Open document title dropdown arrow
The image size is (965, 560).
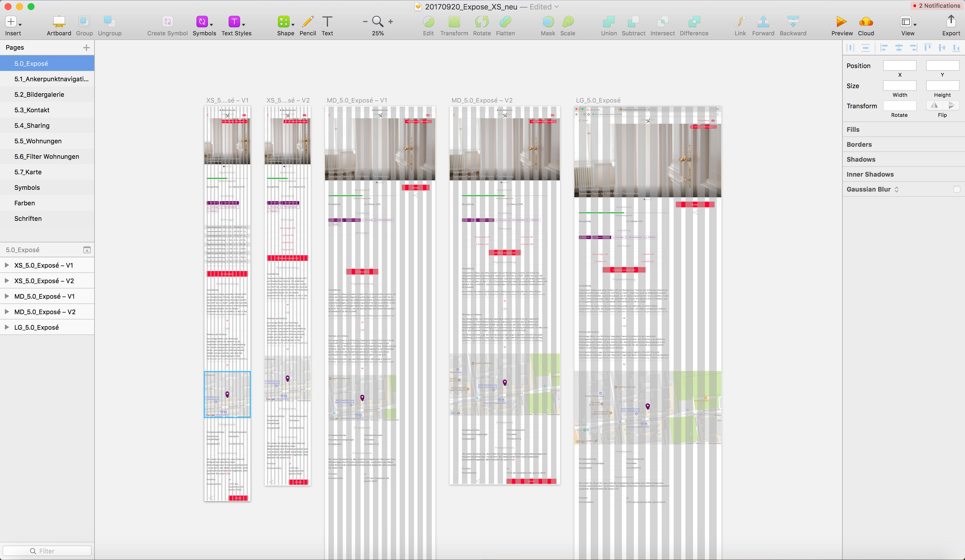(x=557, y=7)
